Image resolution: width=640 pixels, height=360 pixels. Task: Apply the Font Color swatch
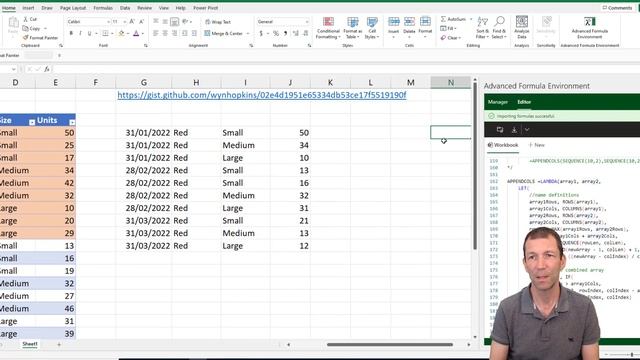(136, 33)
